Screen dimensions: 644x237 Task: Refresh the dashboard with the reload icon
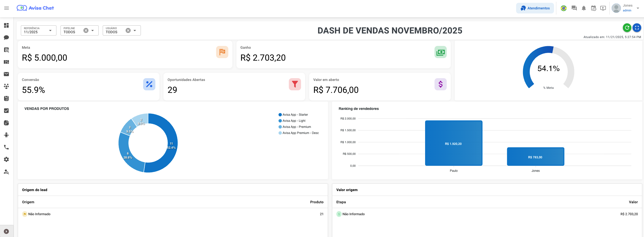click(627, 28)
